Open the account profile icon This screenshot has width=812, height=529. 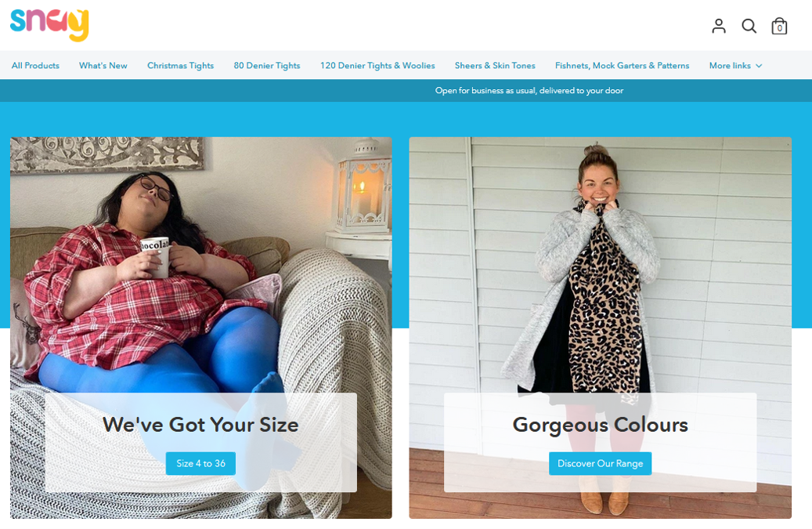[718, 26]
